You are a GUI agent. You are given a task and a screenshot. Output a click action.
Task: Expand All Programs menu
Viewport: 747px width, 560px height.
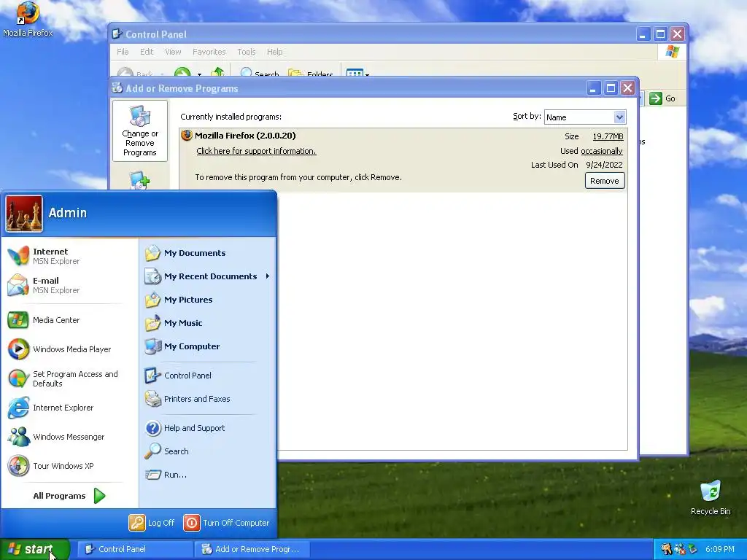pos(69,496)
